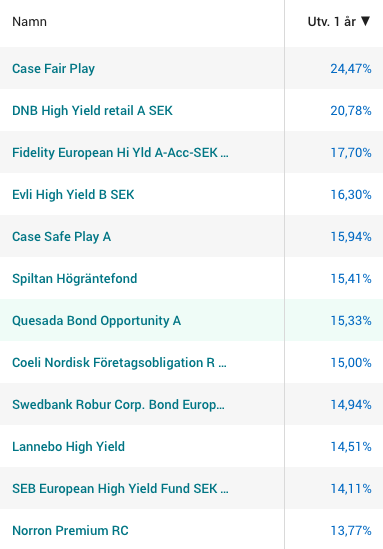
Task: Open SEB European High Yield Fund SEK
Action: [120, 489]
